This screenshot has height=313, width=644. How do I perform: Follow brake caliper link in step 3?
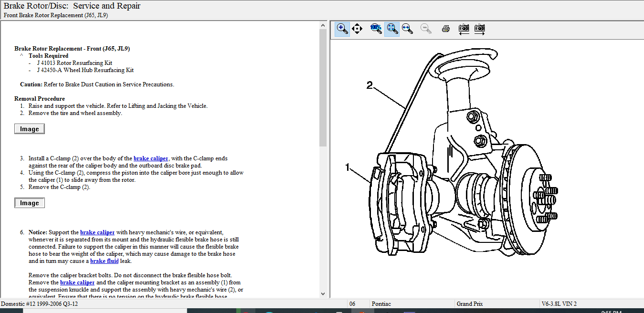[x=151, y=158]
